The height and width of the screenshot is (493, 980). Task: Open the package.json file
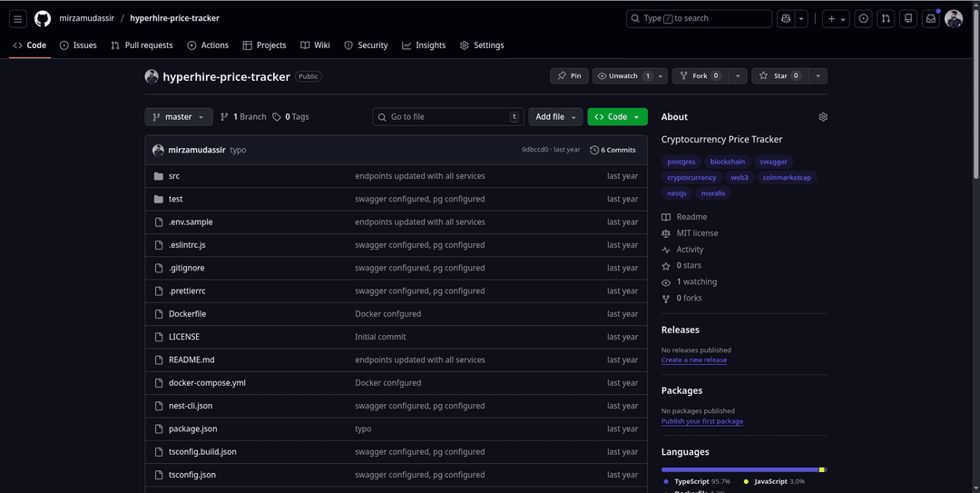click(193, 429)
